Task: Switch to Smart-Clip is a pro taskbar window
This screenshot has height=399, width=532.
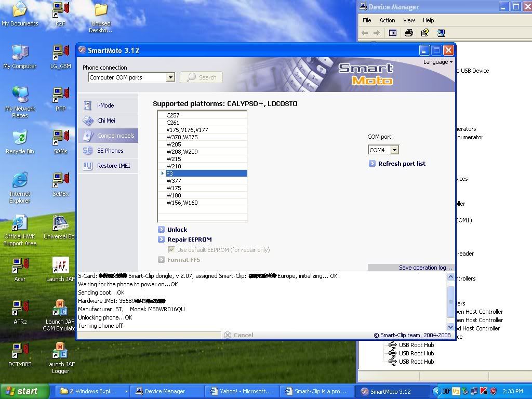Action: (317, 391)
